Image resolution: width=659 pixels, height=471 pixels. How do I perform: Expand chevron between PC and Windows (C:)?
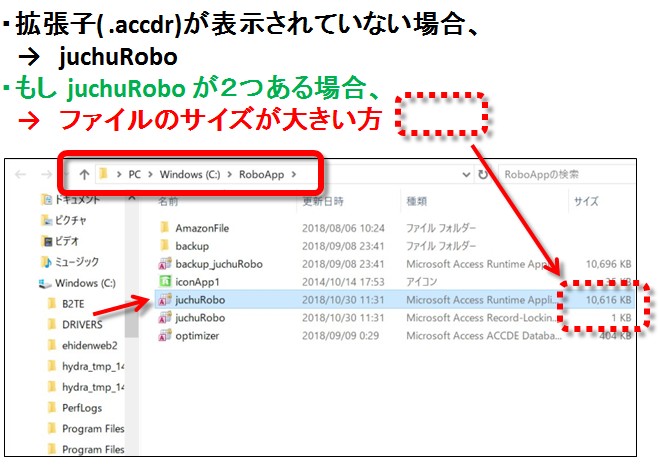[x=150, y=174]
